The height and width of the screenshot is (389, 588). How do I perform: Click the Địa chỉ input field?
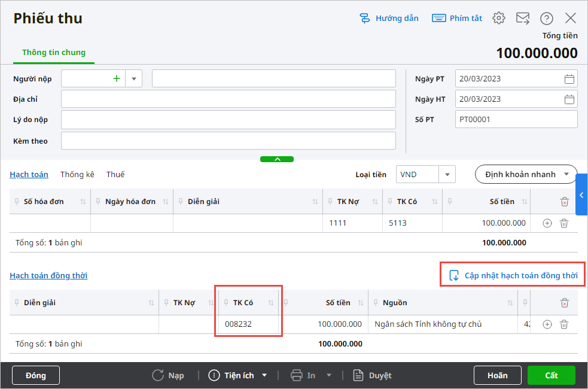point(229,99)
